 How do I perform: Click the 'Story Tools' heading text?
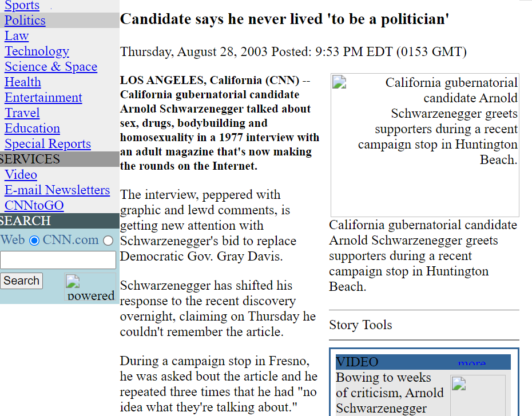point(360,325)
